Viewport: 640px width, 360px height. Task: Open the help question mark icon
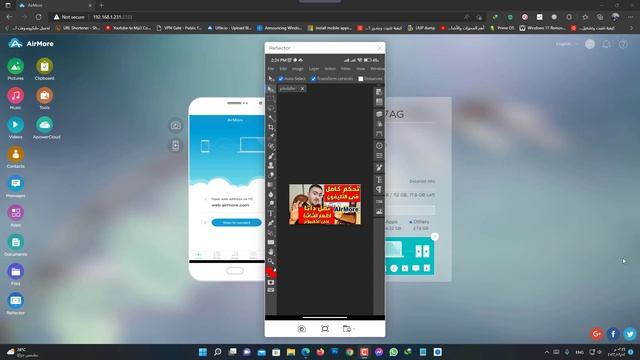tap(623, 44)
